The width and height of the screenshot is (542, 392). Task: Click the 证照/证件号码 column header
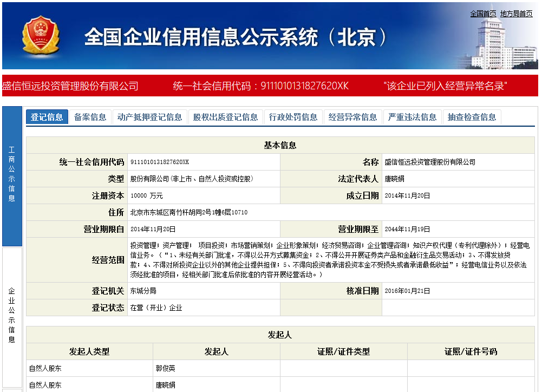pyautogui.click(x=471, y=351)
